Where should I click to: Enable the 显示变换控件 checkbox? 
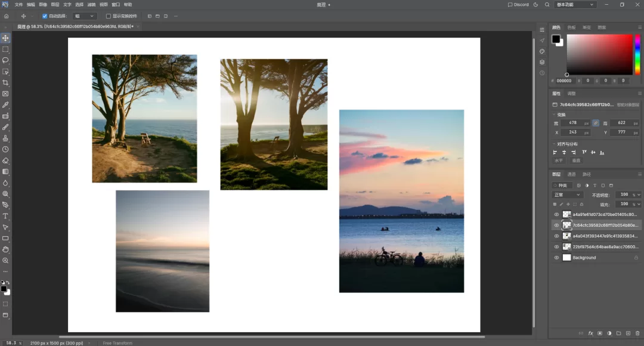point(109,16)
